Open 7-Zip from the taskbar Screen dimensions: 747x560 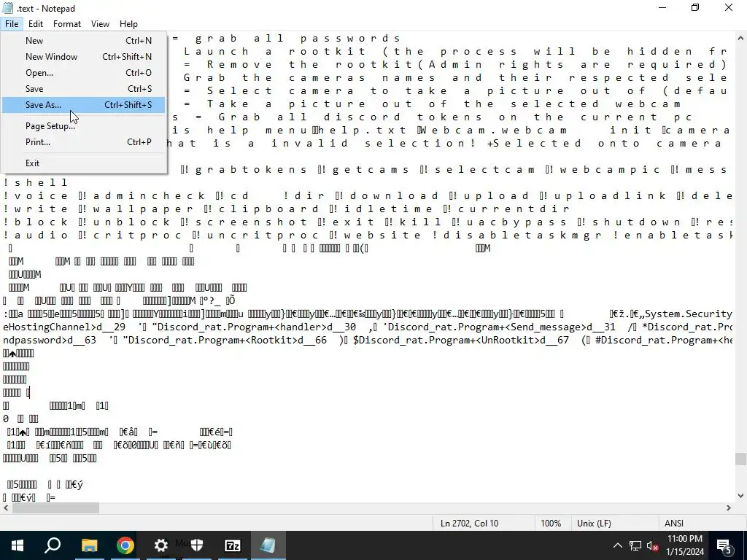[232, 545]
